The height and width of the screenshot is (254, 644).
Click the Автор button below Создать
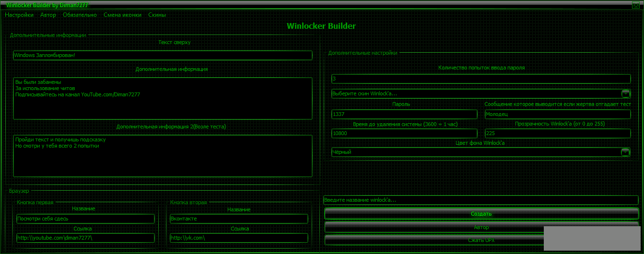[481, 227]
